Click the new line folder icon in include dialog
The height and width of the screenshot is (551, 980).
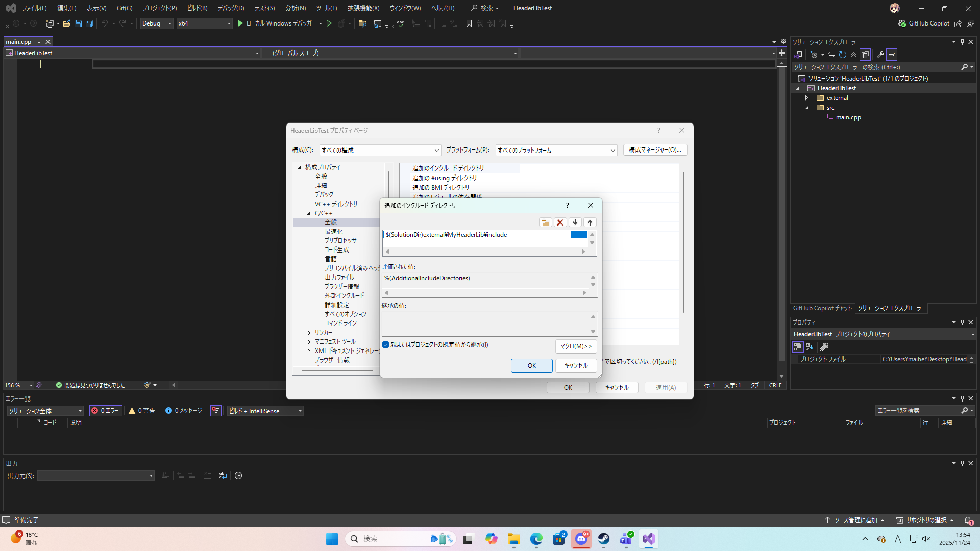[546, 222]
